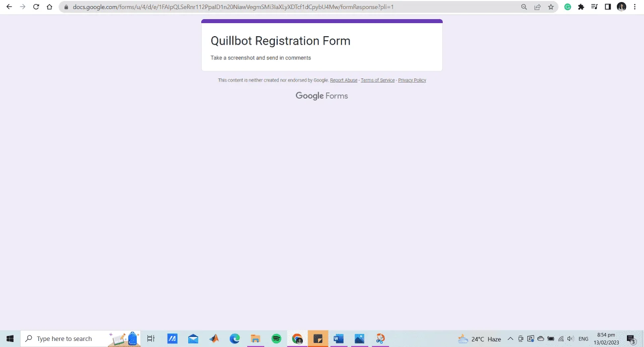
Task: Open Wi-Fi network settings icon
Action: tap(561, 339)
